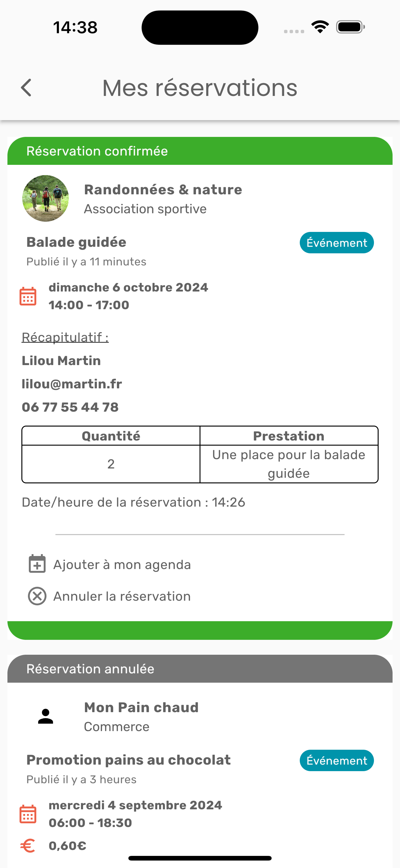The image size is (400, 868).
Task: Open the "Mon Pain chaud" merchant name
Action: click(x=141, y=708)
